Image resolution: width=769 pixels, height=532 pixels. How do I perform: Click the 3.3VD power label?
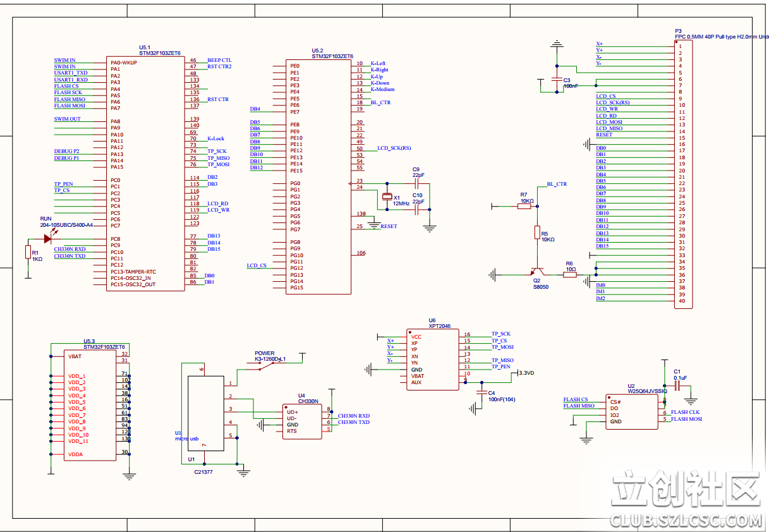526,373
